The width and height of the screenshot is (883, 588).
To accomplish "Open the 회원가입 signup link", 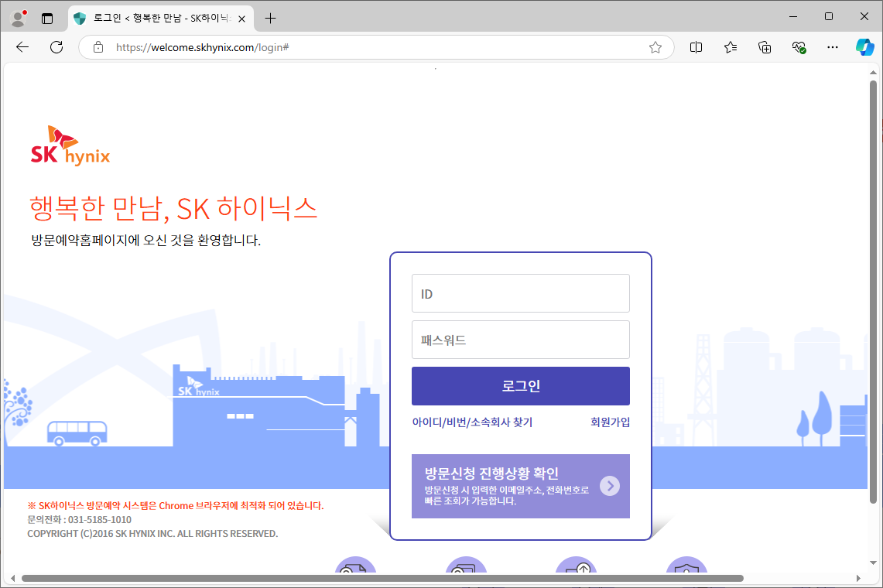I will (x=611, y=422).
